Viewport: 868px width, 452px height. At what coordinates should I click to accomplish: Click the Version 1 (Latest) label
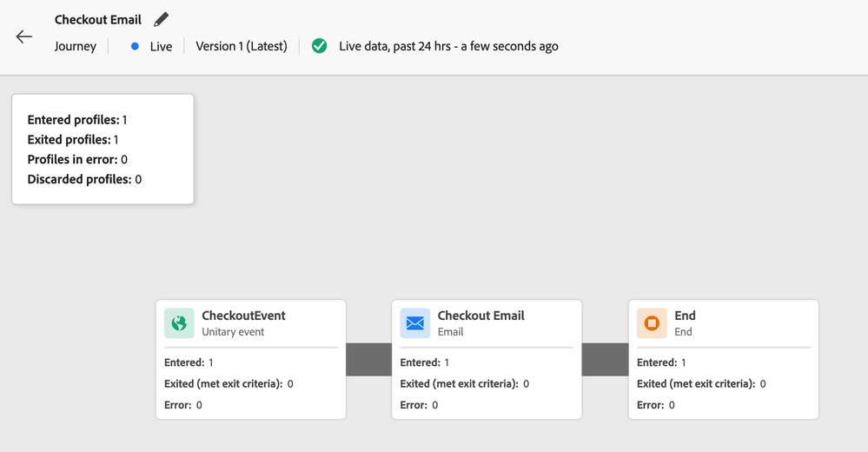point(242,46)
